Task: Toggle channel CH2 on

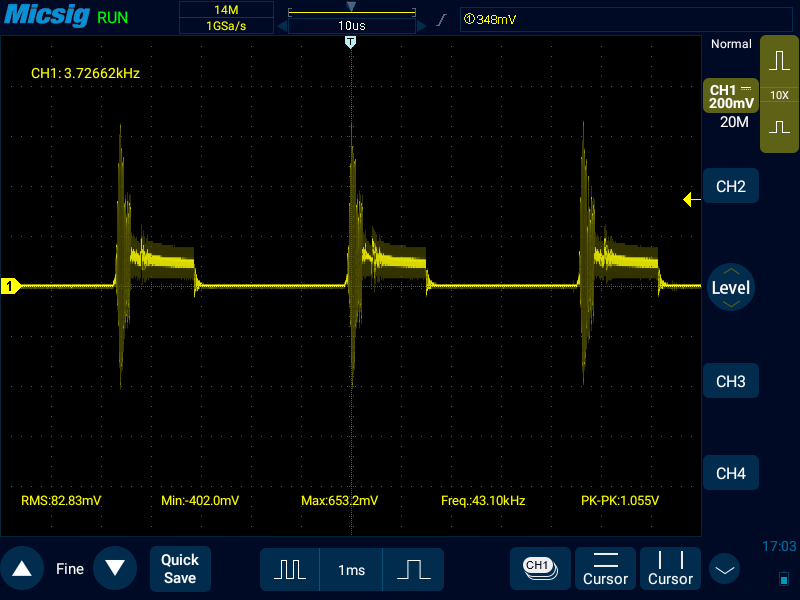Action: (x=730, y=187)
